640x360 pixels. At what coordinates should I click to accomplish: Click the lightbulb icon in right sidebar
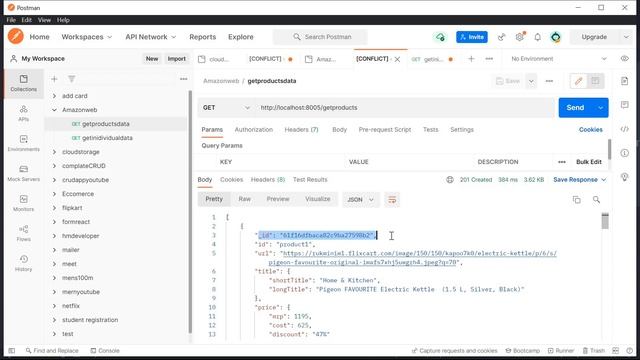[624, 177]
